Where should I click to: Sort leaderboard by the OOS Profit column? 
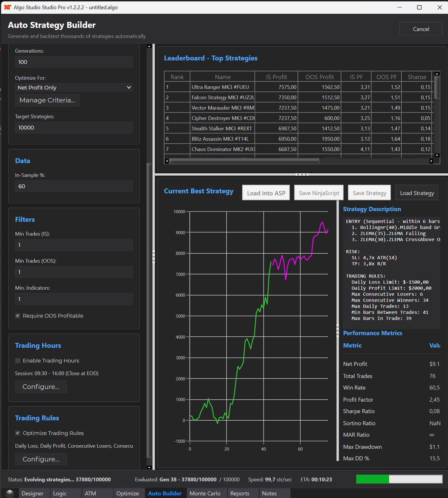319,77
